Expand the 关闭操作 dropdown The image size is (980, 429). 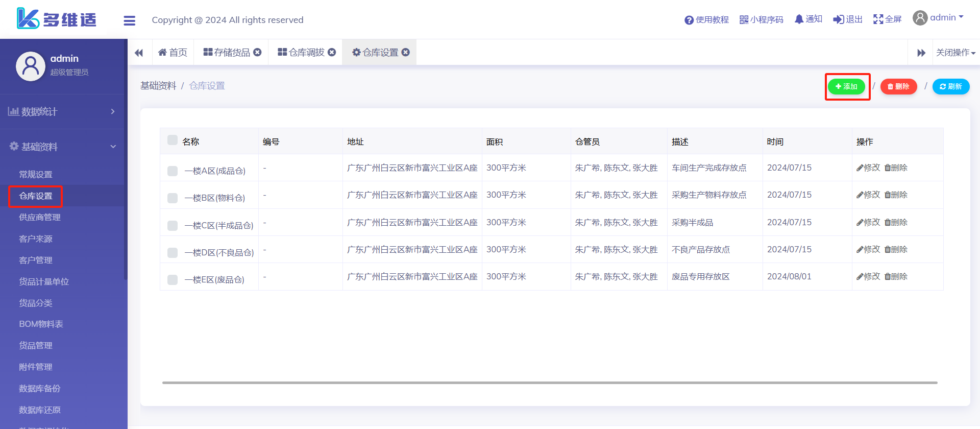pos(955,53)
